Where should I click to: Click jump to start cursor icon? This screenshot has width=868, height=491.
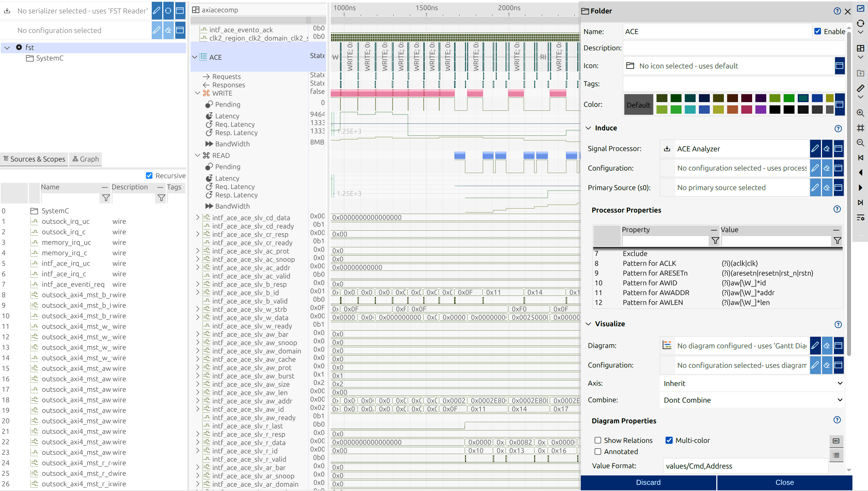click(860, 158)
